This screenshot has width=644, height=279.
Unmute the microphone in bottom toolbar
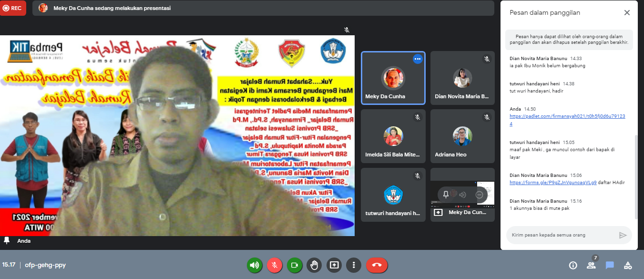pyautogui.click(x=275, y=265)
